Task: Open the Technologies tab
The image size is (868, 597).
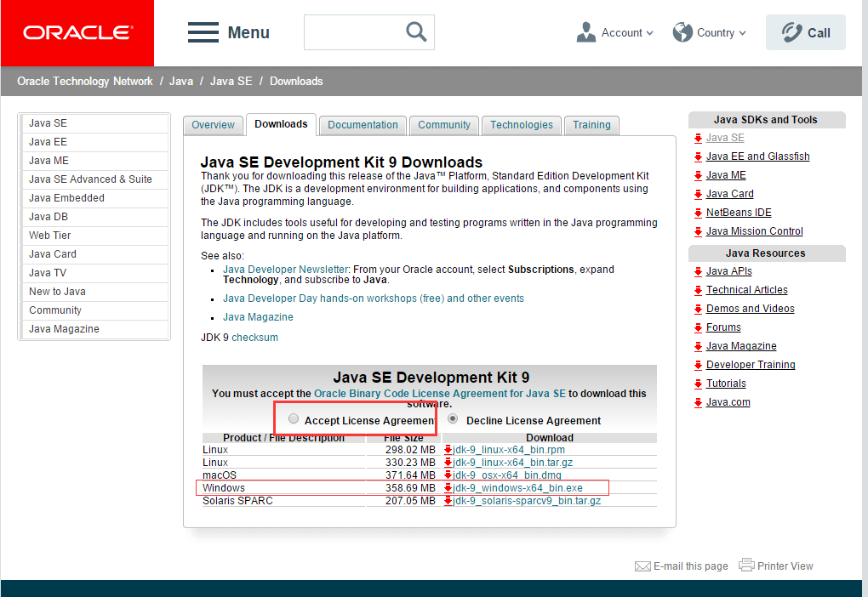Action: coord(522,125)
